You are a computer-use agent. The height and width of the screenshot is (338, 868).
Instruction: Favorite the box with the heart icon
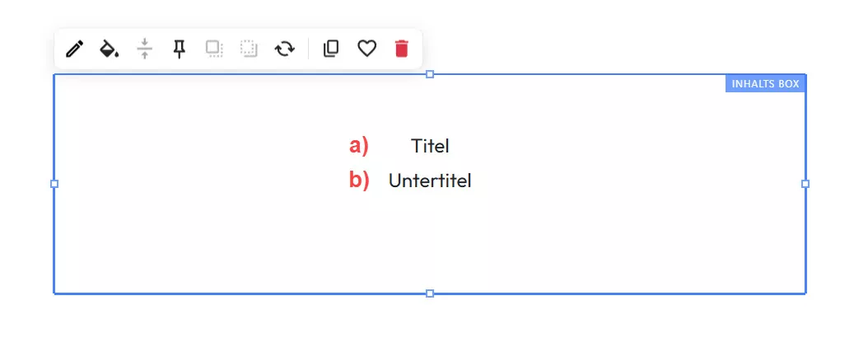coord(366,49)
